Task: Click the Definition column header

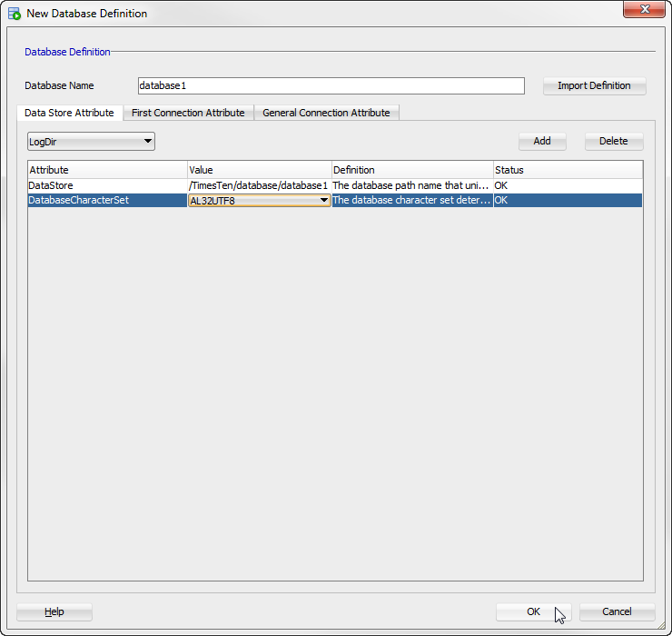Action: pos(412,170)
